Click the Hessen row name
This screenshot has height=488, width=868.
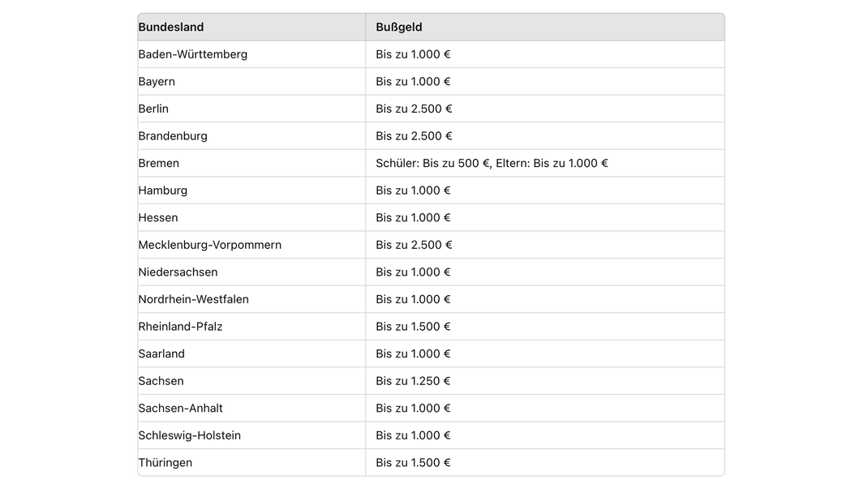click(x=158, y=217)
